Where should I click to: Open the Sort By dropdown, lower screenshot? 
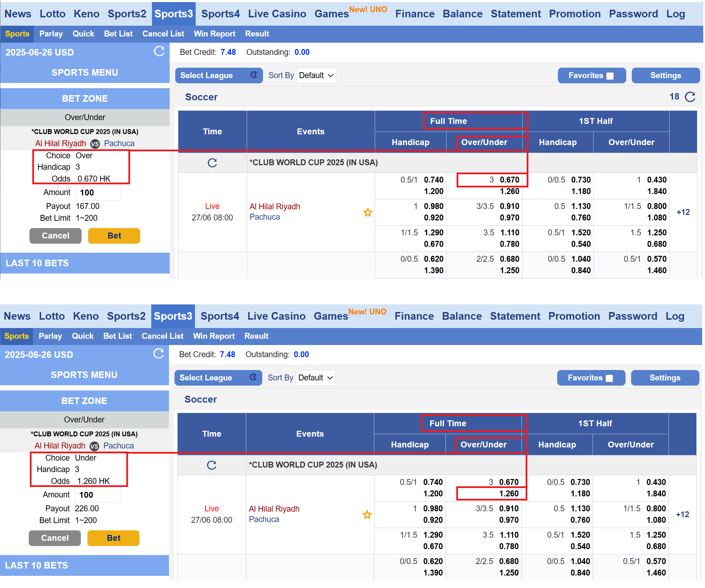(315, 378)
